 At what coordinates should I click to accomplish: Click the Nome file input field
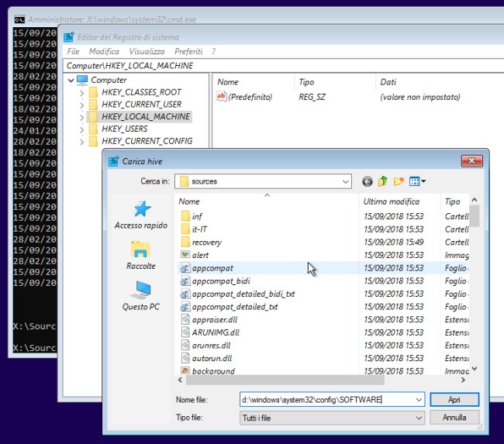(326, 399)
